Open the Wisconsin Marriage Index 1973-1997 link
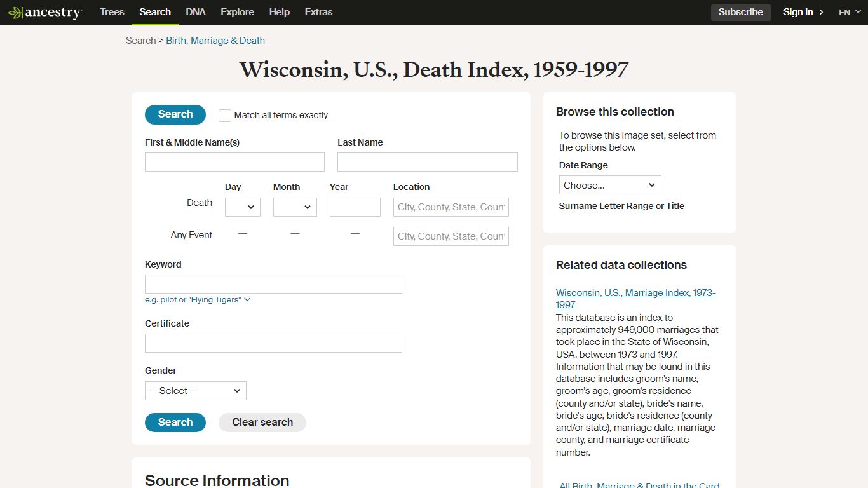The width and height of the screenshot is (868, 488). pyautogui.click(x=635, y=299)
